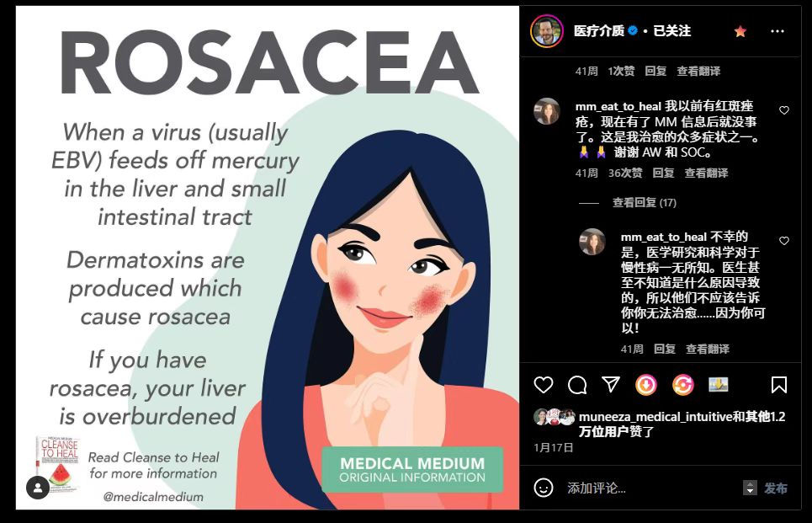
Task: Expand 查看回复 (17) replies
Action: 645,203
